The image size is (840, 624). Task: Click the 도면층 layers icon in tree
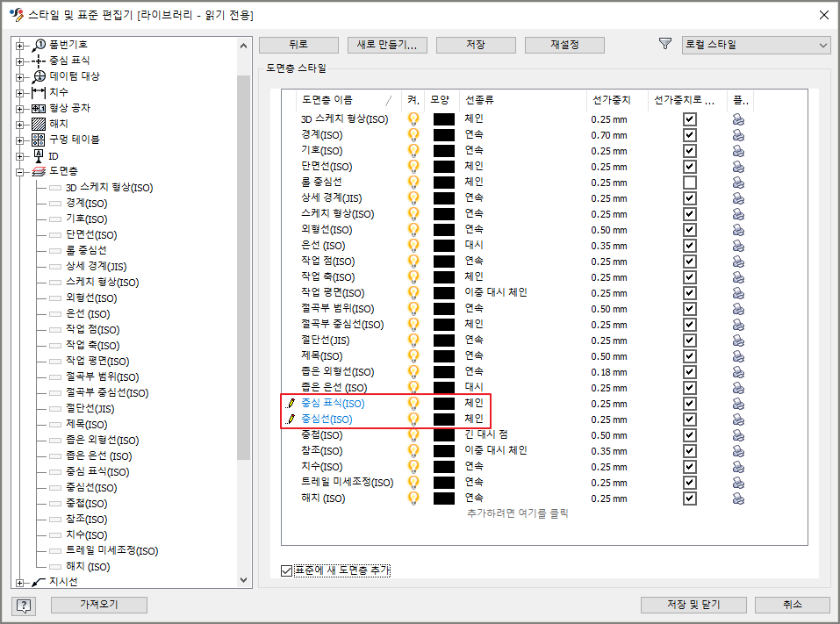(x=39, y=171)
